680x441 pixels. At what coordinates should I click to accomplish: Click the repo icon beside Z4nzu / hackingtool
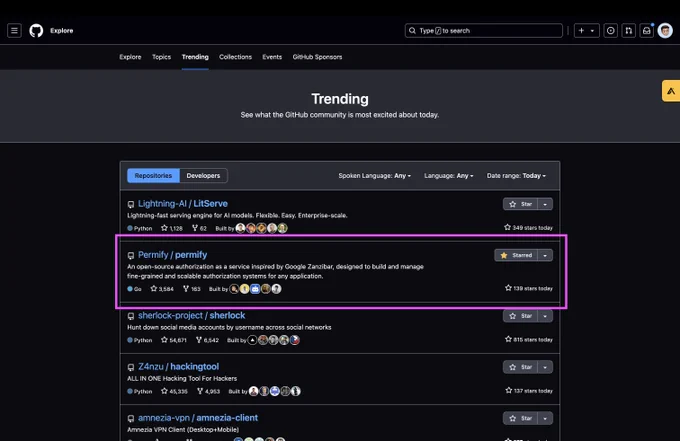coord(131,367)
